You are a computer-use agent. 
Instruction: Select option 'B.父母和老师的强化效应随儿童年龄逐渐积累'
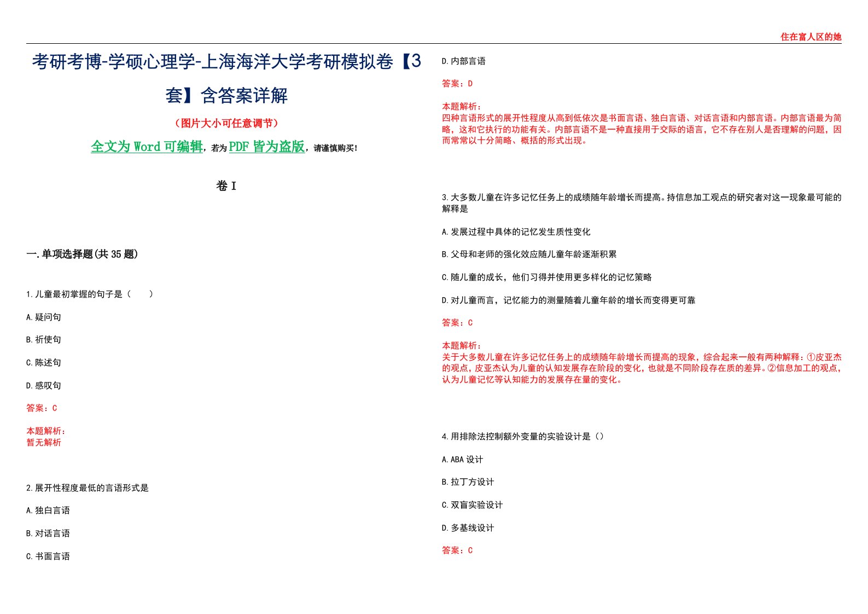(529, 254)
